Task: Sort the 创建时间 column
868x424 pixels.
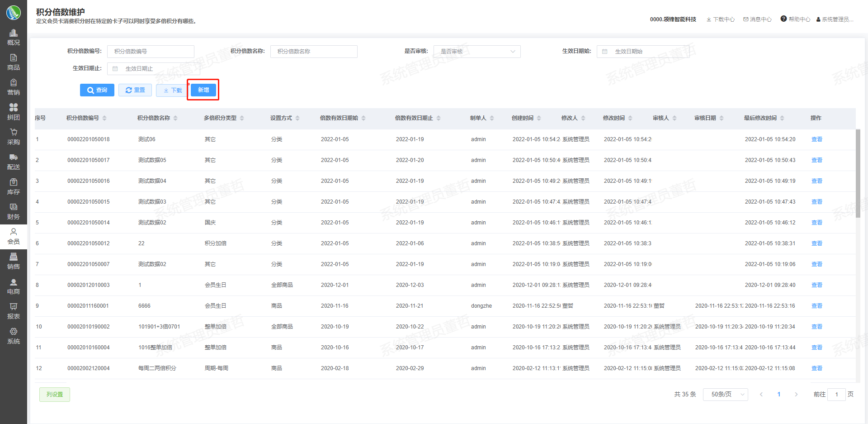Action: [x=539, y=118]
